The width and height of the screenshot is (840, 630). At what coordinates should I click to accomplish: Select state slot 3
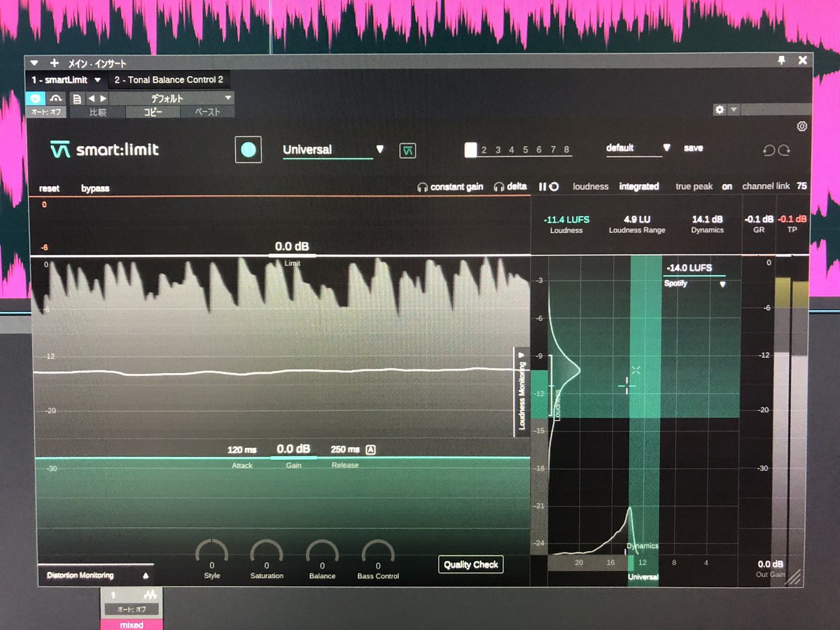tap(498, 150)
